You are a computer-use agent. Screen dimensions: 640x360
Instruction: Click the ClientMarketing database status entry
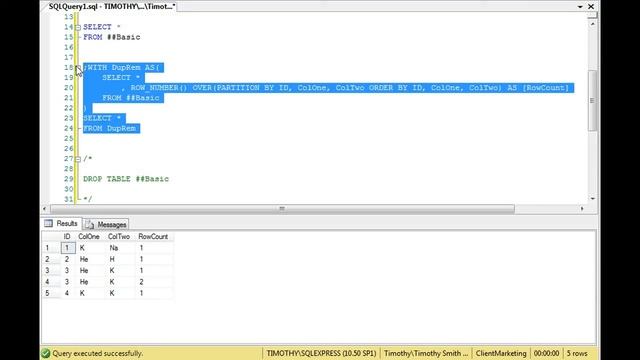click(501, 353)
